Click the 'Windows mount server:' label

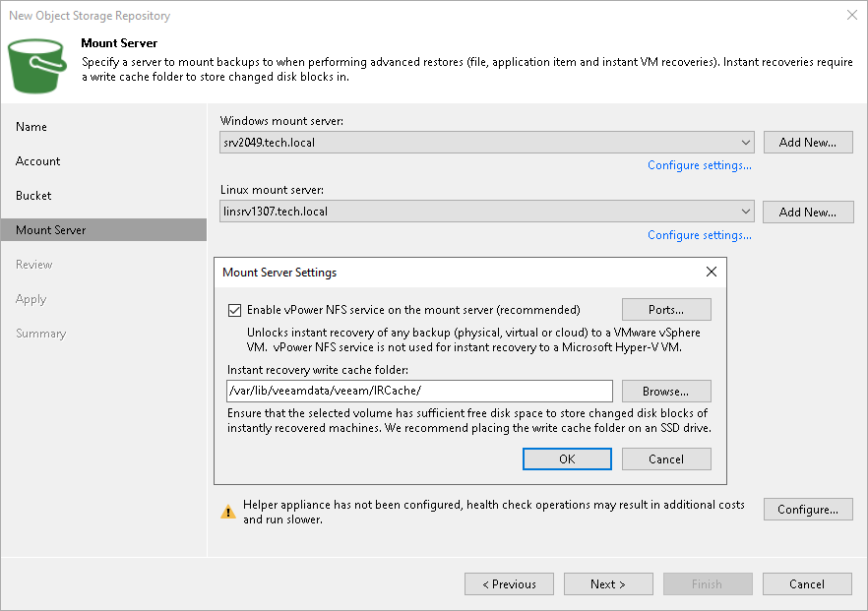pyautogui.click(x=281, y=121)
